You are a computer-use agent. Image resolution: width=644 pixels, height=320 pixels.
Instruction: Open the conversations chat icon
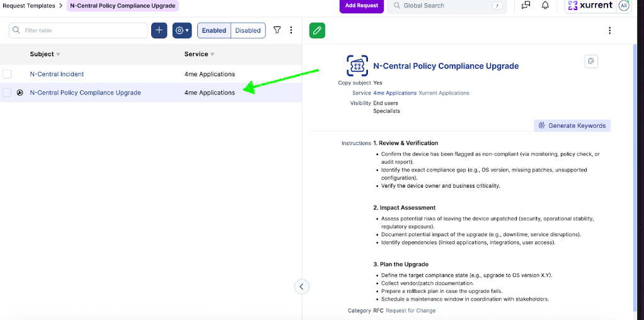coord(526,5)
